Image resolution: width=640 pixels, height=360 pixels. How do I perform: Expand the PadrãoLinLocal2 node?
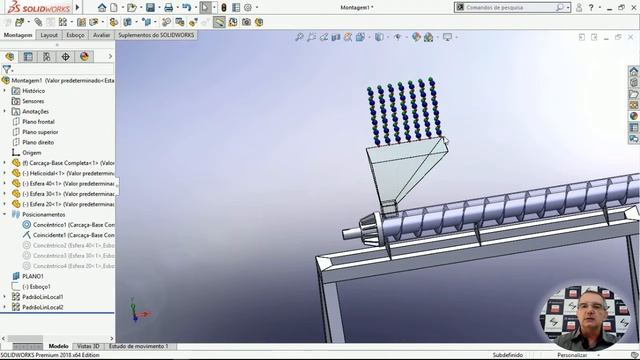click(5, 307)
